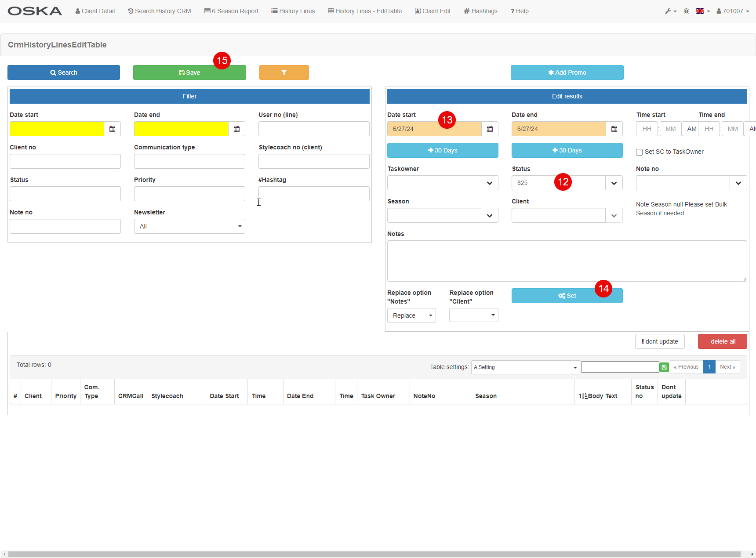Viewport: 756px width, 558px height.
Task: Open the Help page
Action: pos(520,11)
